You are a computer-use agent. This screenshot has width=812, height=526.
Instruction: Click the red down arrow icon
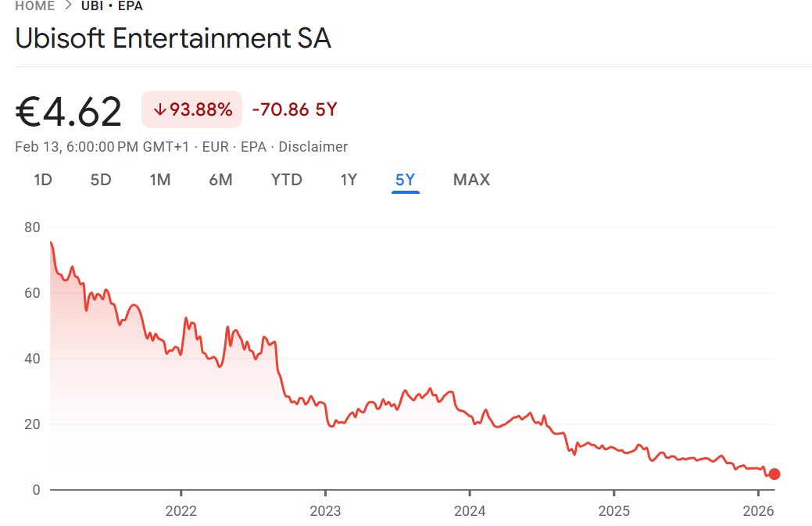pos(159,110)
